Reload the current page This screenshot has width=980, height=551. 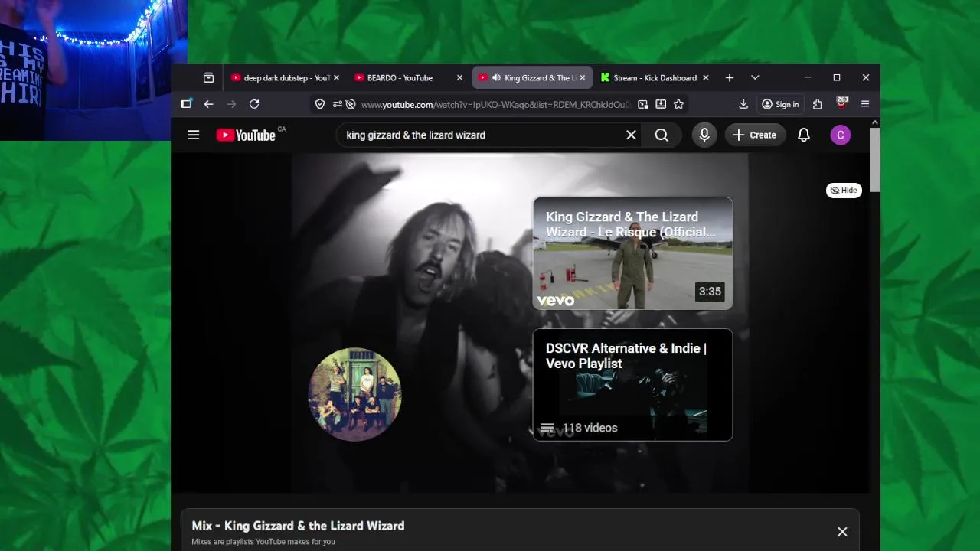pyautogui.click(x=254, y=104)
